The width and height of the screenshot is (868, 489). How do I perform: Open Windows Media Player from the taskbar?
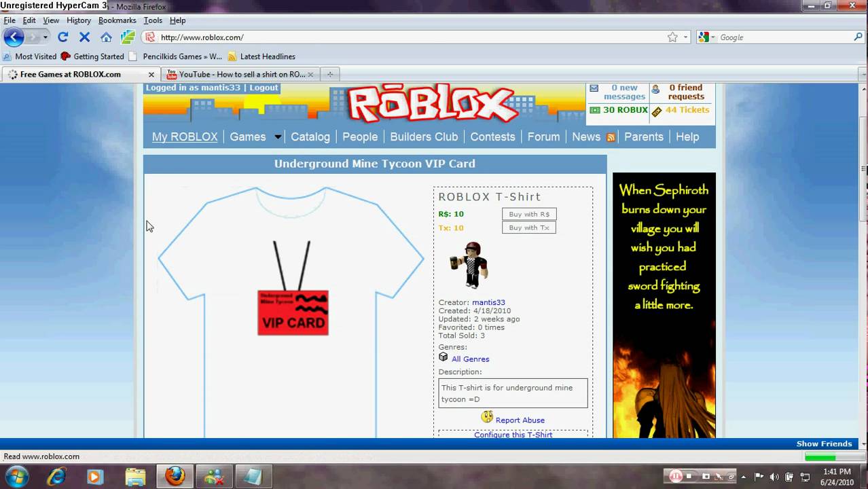tap(95, 477)
